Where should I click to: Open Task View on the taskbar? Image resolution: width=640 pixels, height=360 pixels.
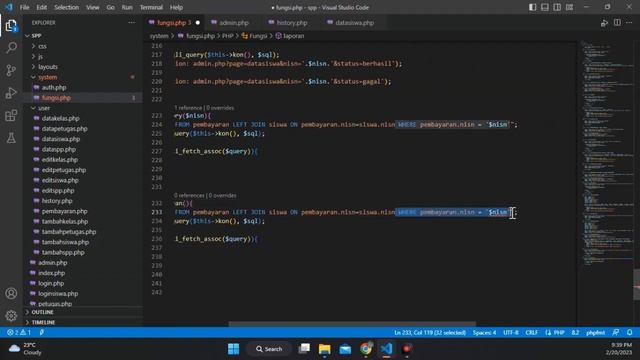304,349
